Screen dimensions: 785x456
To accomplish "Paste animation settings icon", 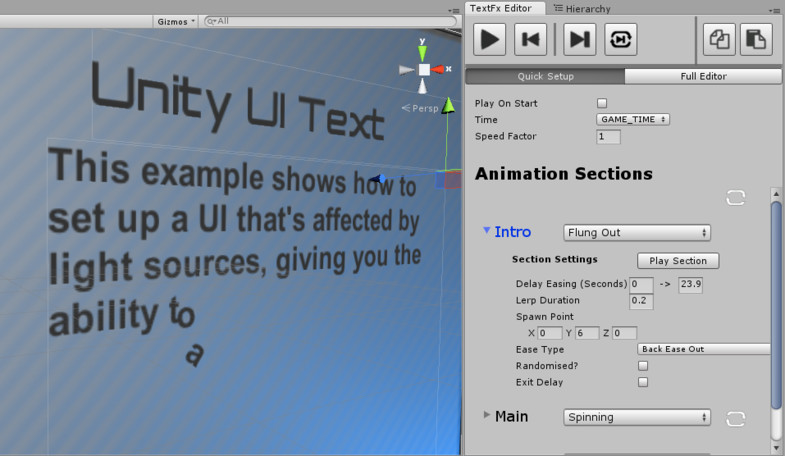I will pyautogui.click(x=756, y=39).
